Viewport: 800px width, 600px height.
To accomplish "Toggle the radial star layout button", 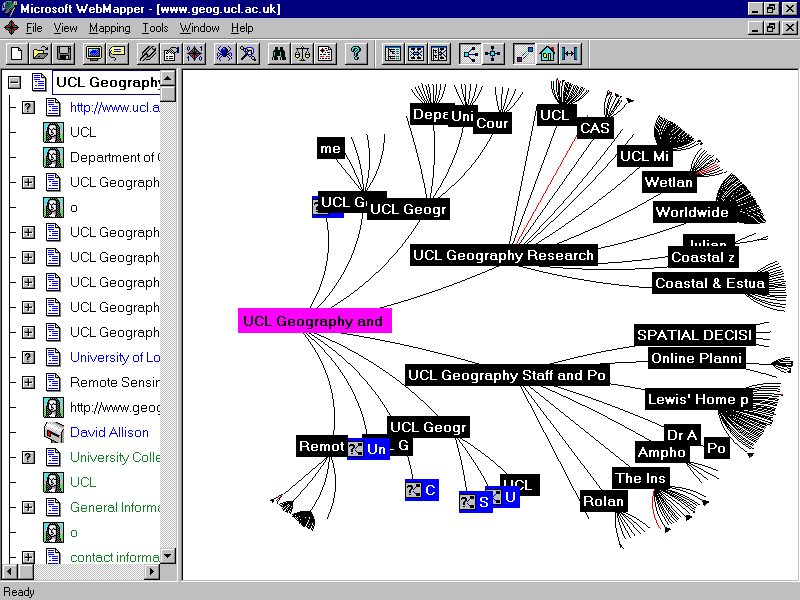I will point(493,54).
